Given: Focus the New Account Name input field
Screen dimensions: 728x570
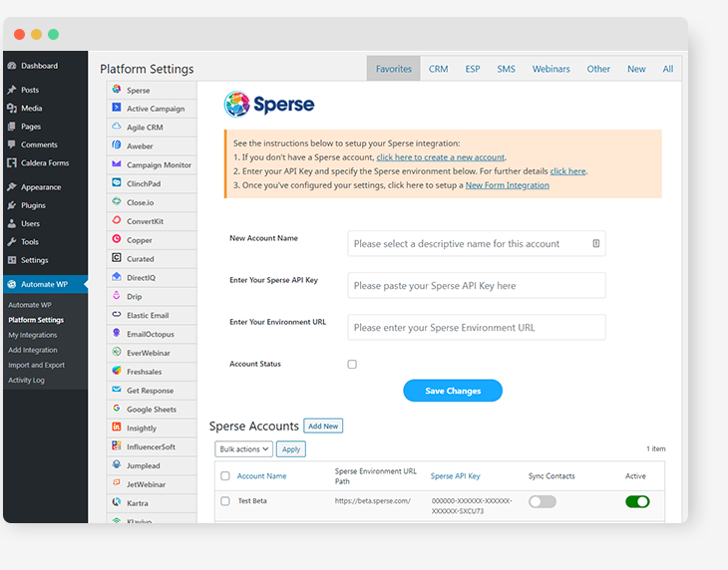Looking at the screenshot, I should [477, 243].
